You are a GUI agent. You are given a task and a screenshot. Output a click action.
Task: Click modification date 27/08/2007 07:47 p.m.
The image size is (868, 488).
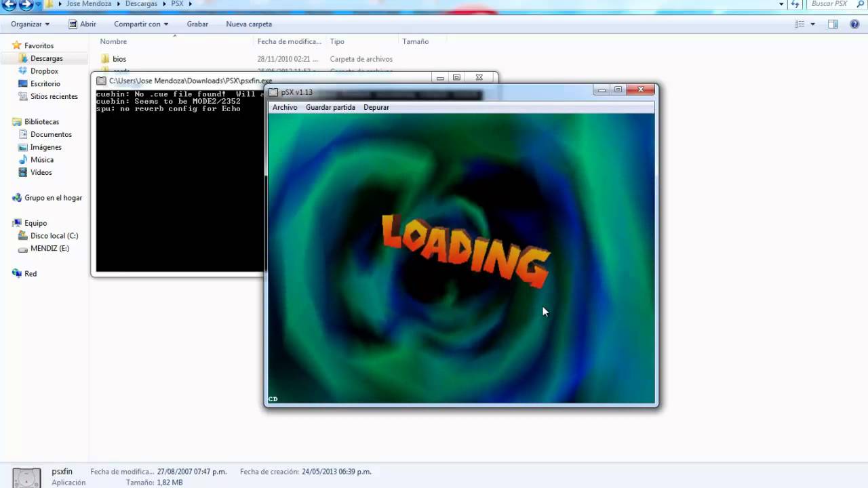point(192,471)
